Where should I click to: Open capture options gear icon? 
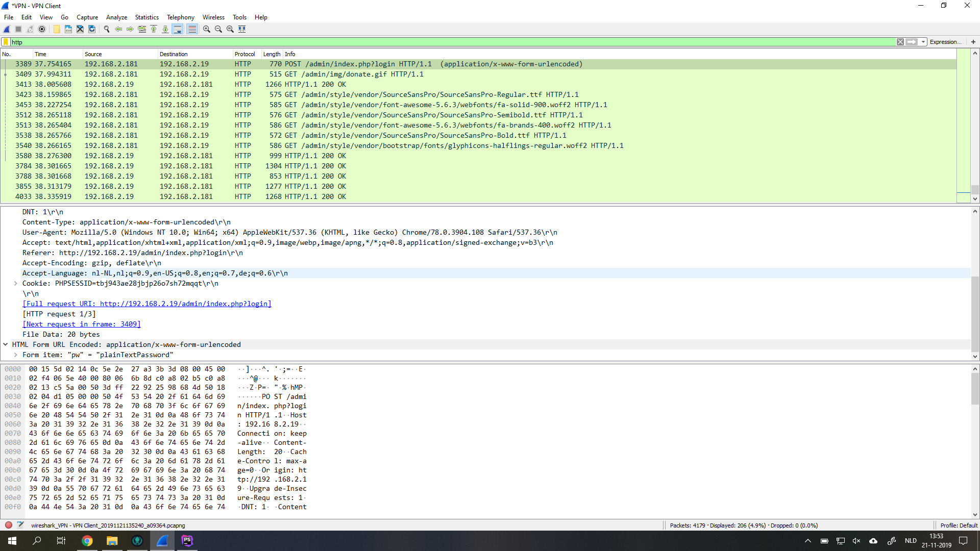pyautogui.click(x=42, y=29)
